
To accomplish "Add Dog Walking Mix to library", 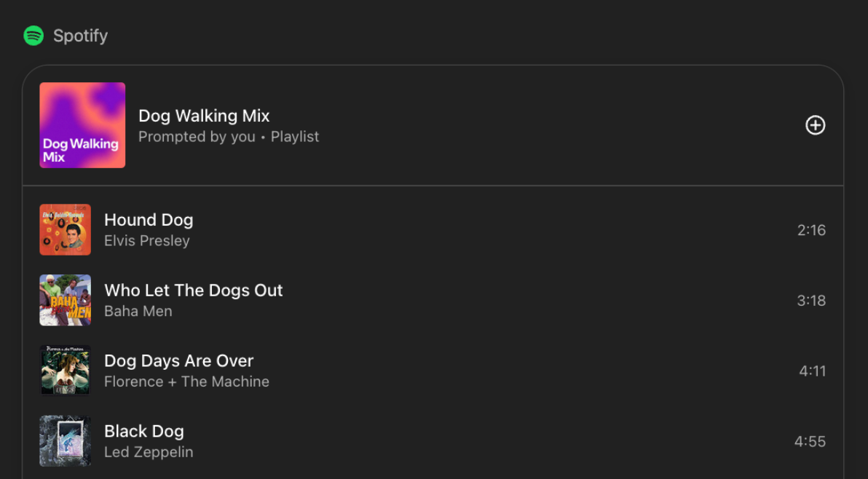I will coord(815,125).
